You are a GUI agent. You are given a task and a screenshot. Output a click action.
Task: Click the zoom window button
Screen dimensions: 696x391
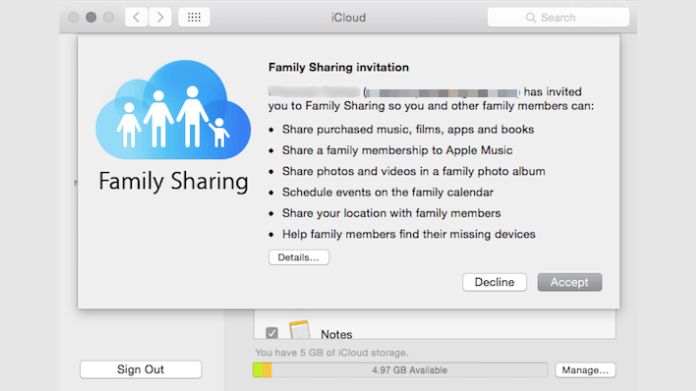pos(108,17)
